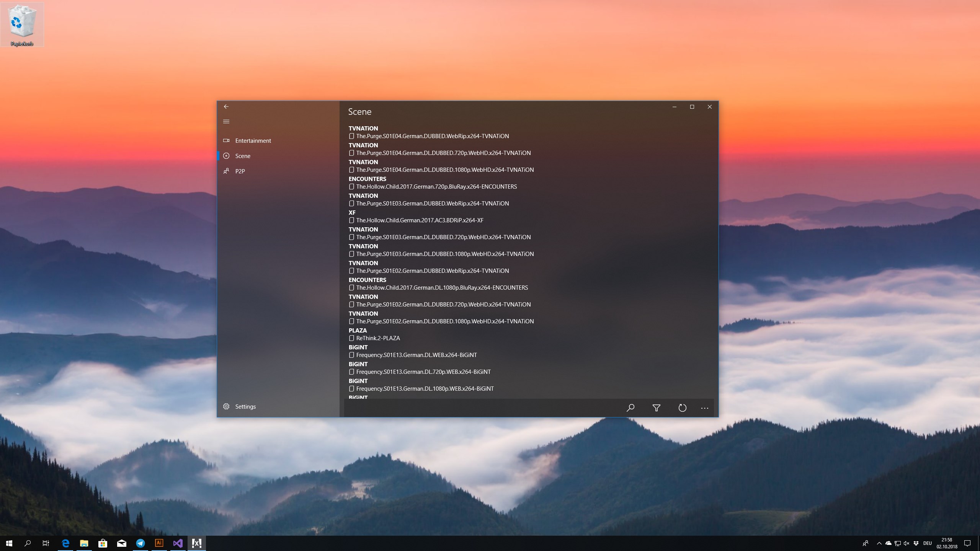
Task: Select the Entertainment camera icon in the sidebar
Action: point(226,140)
